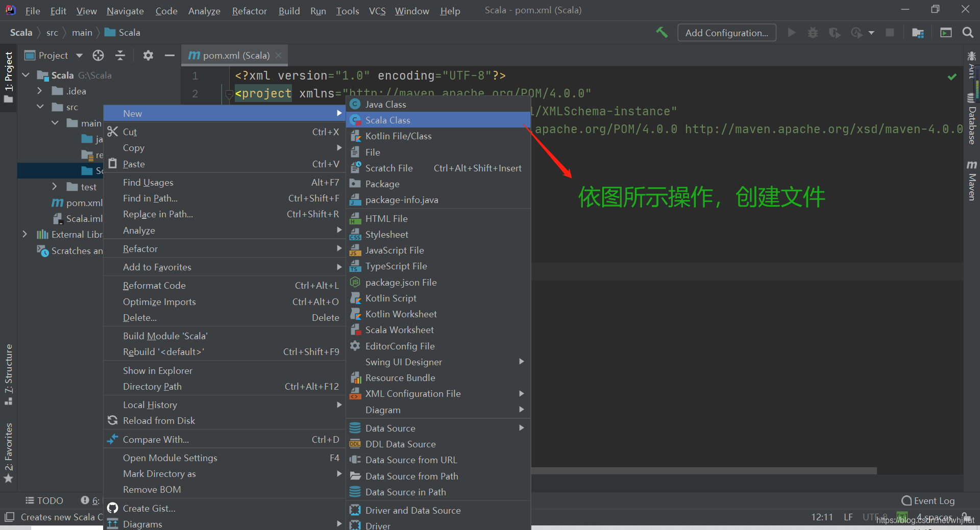Click the Collapse All icon in Project panel
Screen dimensions: 980x530
[120, 55]
